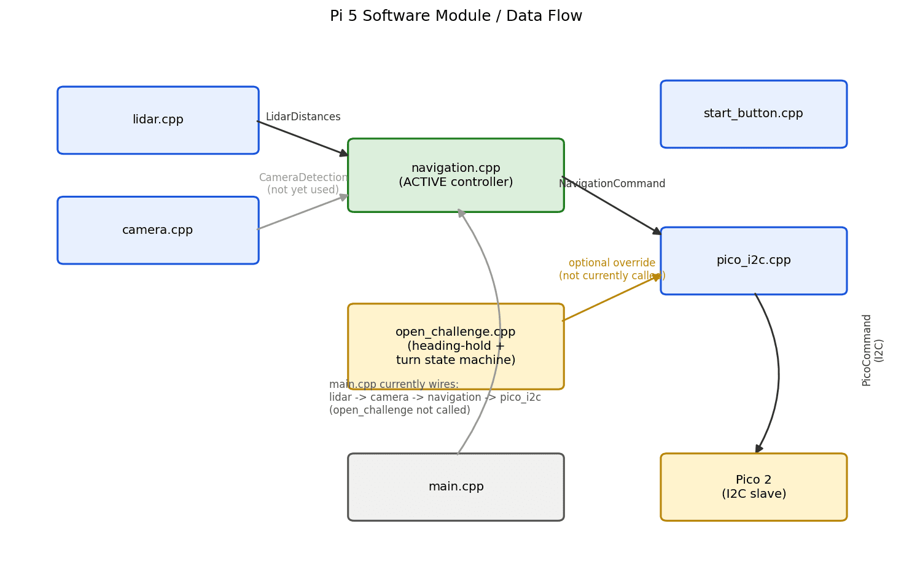912x588 pixels.
Task: Select the NavigationCommand label
Action: (612, 184)
